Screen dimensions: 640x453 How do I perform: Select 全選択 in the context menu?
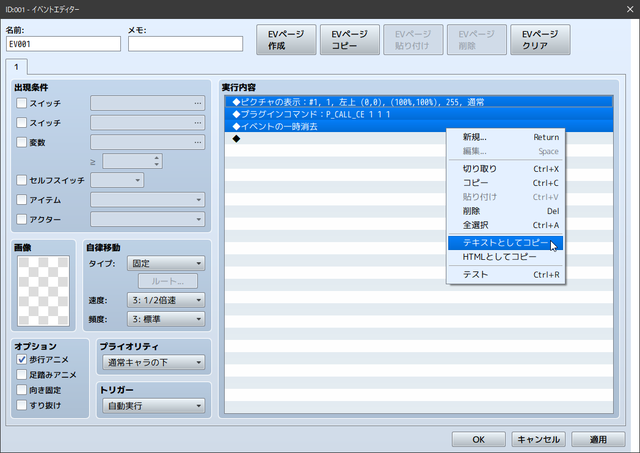pos(505,225)
